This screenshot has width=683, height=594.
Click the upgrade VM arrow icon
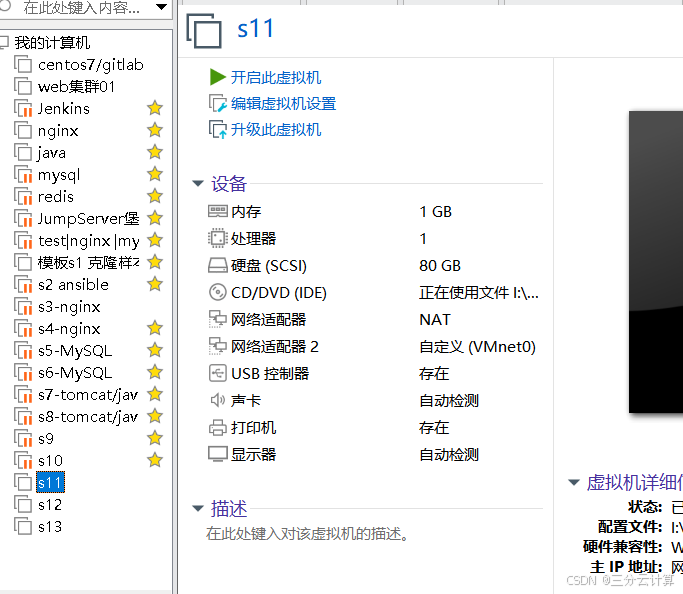pos(218,130)
